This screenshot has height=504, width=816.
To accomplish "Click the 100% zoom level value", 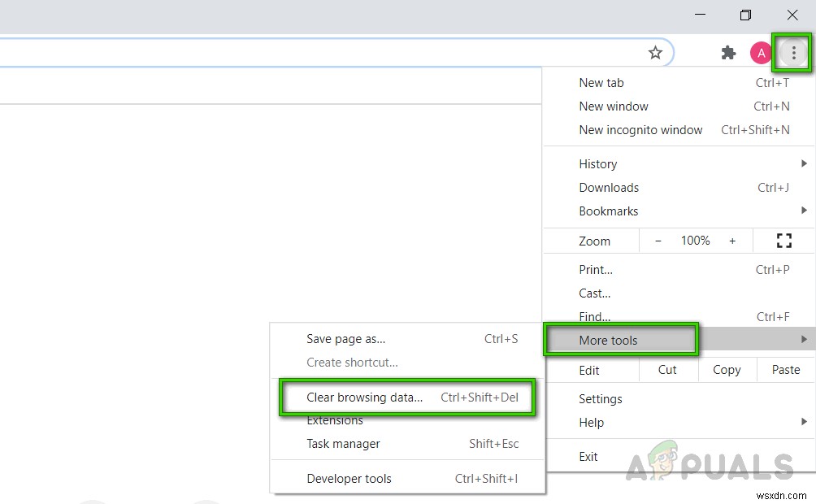I will tap(695, 241).
